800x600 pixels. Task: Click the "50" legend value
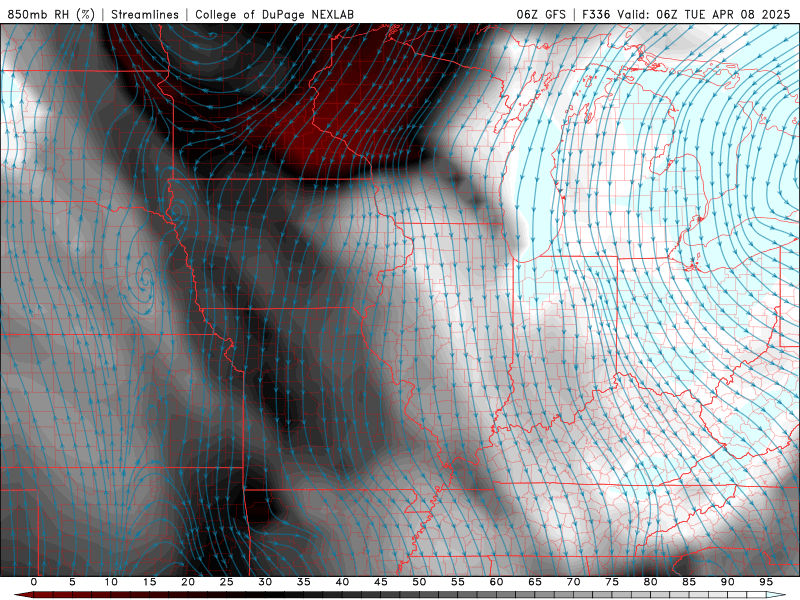coord(419,582)
